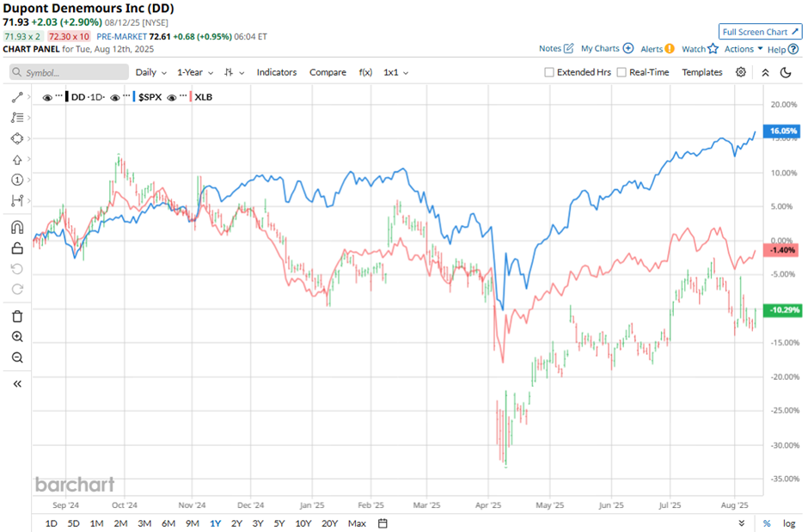Open the f(x) expressions button

(365, 72)
